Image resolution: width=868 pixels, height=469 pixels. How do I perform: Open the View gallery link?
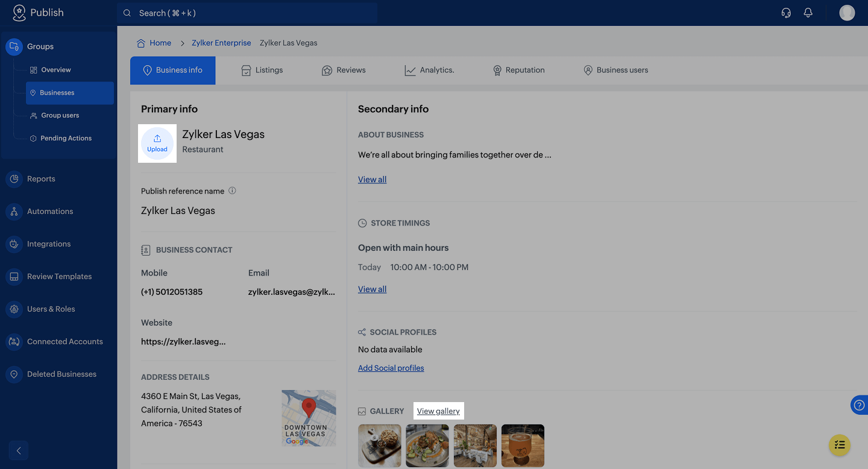coord(438,411)
